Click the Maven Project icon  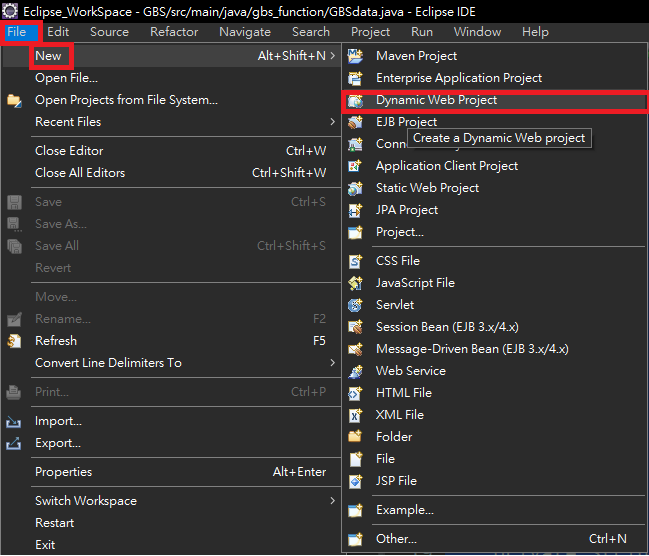coord(355,56)
